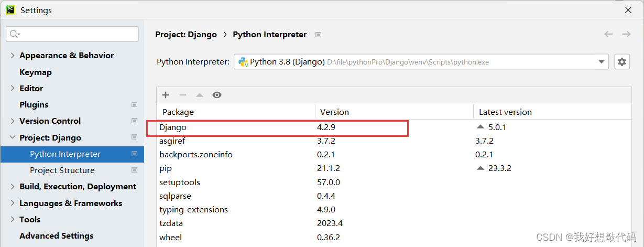Click the forward navigation arrow
The height and width of the screenshot is (247, 644).
pyautogui.click(x=626, y=34)
